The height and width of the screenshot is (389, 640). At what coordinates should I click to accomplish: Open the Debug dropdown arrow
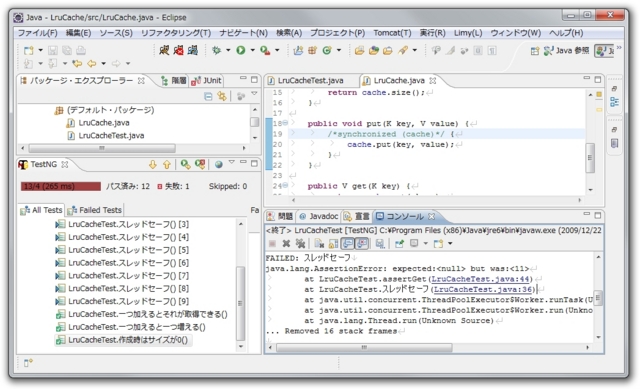[228, 50]
